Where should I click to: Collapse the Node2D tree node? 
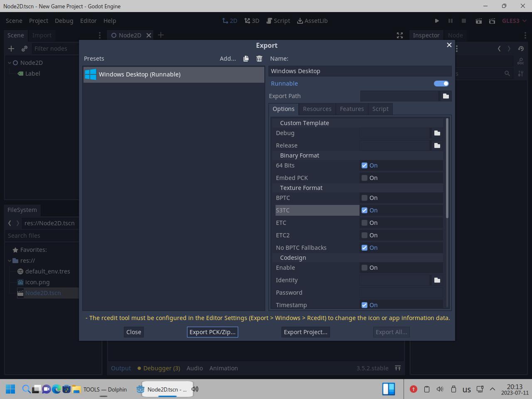10,63
